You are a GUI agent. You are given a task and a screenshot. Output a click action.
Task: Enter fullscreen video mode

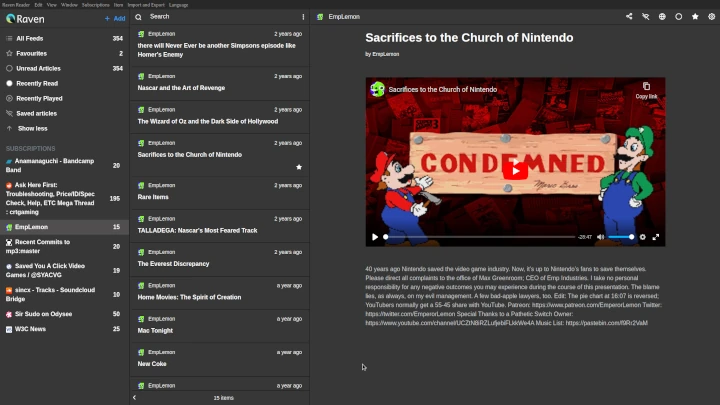coord(656,237)
